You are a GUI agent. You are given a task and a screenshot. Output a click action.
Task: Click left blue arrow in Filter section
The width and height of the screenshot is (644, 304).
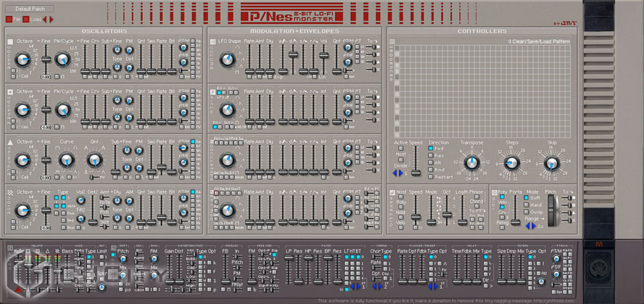click(352, 287)
